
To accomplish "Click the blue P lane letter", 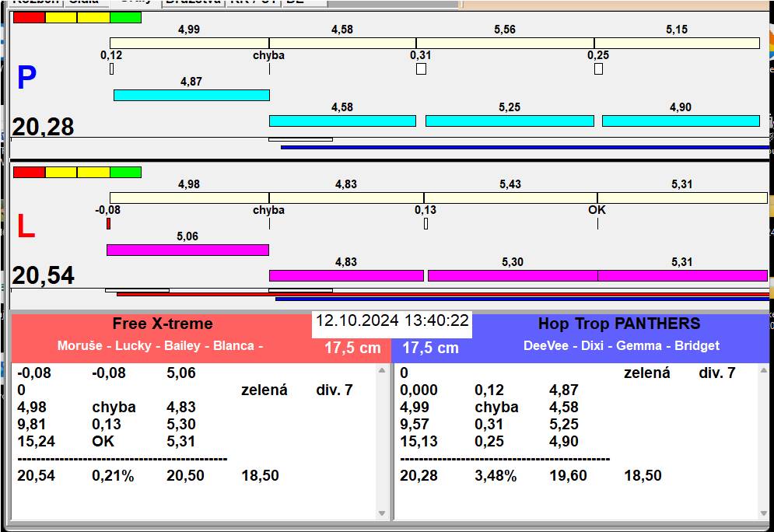I will pos(26,78).
